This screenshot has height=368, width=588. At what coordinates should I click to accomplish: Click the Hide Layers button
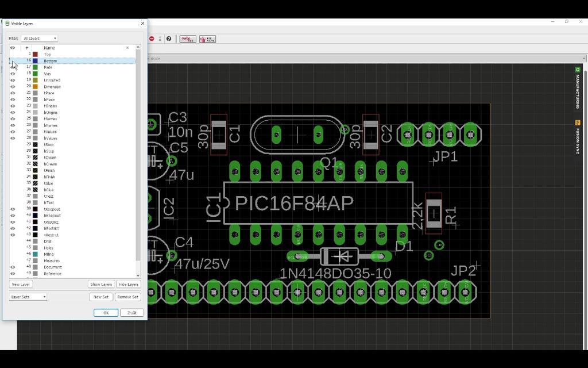[129, 284]
